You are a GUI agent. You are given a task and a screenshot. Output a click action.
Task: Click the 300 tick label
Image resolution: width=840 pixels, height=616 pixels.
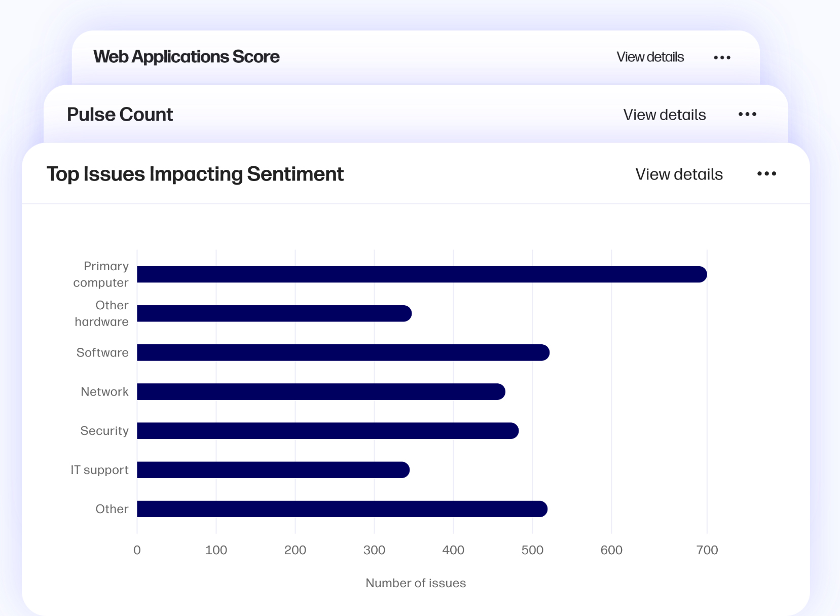(374, 550)
